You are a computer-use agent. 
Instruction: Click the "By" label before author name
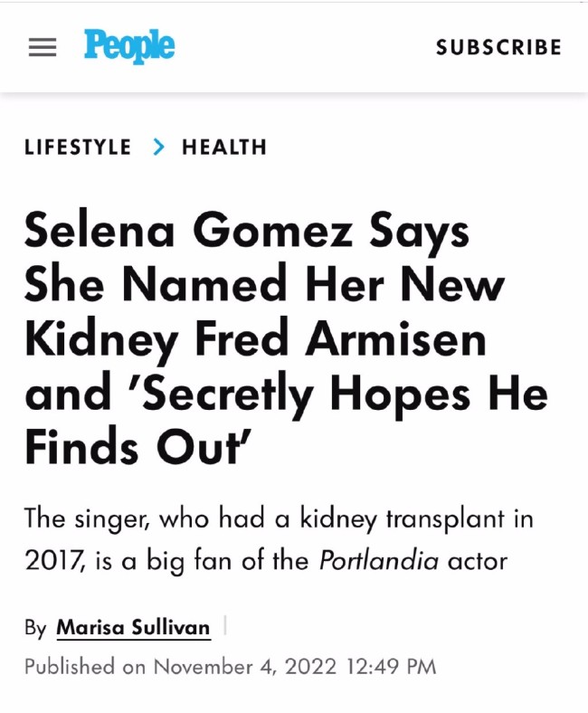click(x=35, y=628)
